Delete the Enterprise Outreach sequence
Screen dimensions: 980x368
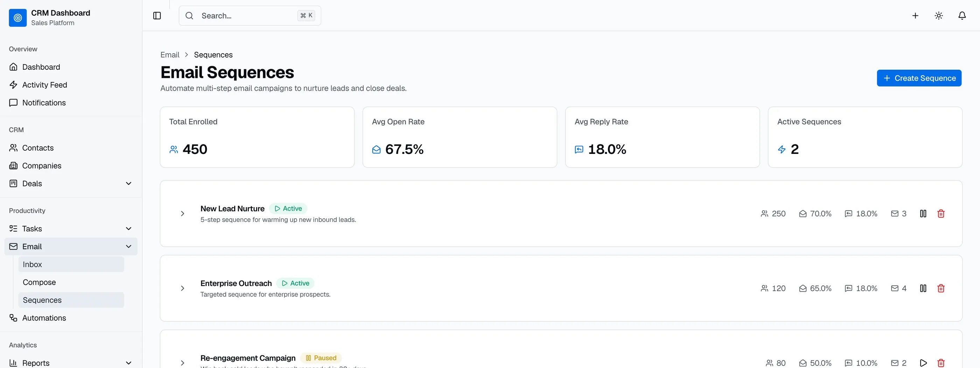(x=941, y=288)
